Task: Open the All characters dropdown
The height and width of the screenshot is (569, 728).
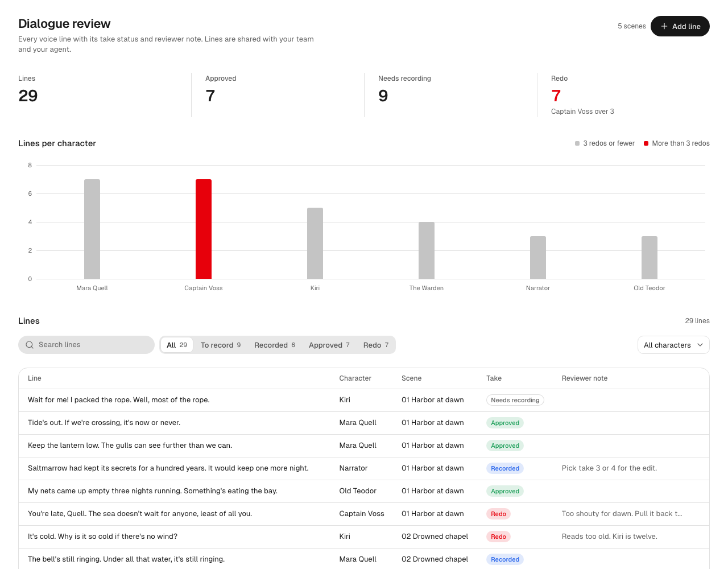Action: click(673, 345)
